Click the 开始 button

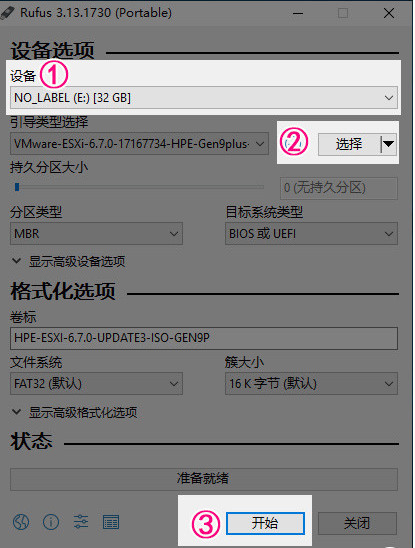pos(265,523)
